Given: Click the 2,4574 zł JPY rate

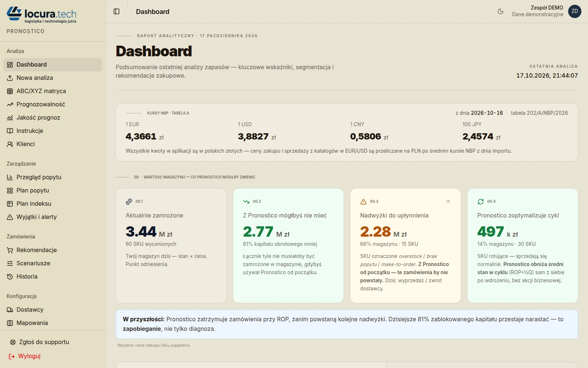Looking at the screenshot, I should 481,137.
